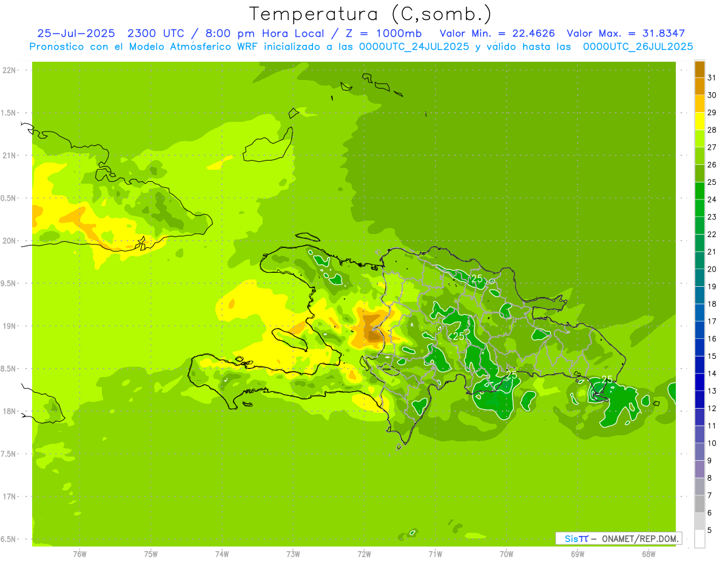Click the "74W" longitude label
This screenshot has height=562, width=728.
pos(222,554)
